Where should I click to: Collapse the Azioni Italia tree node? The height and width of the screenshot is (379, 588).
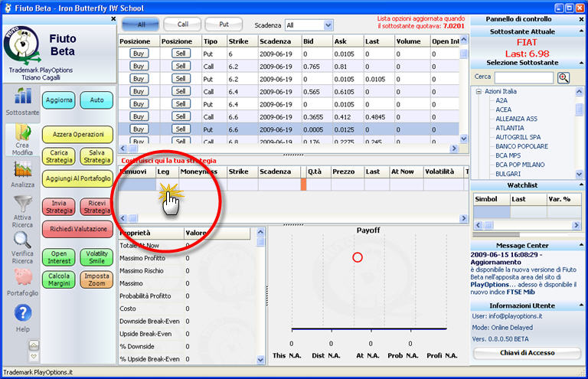(x=479, y=91)
